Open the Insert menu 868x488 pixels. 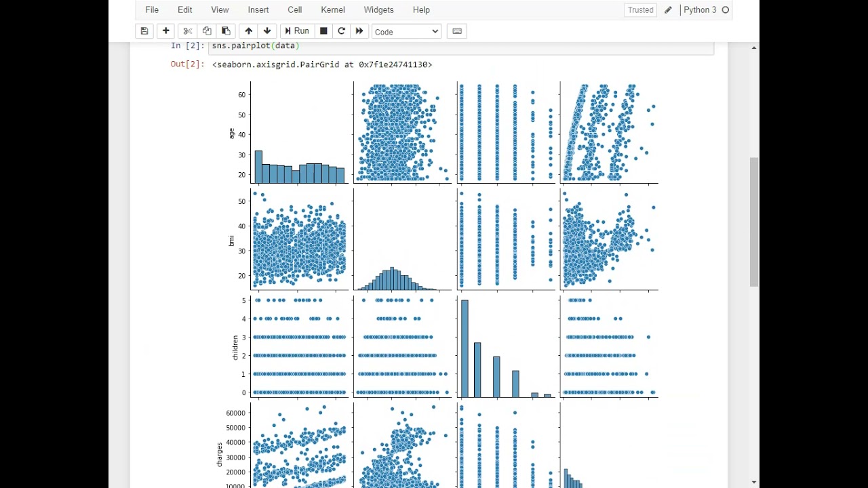[258, 9]
